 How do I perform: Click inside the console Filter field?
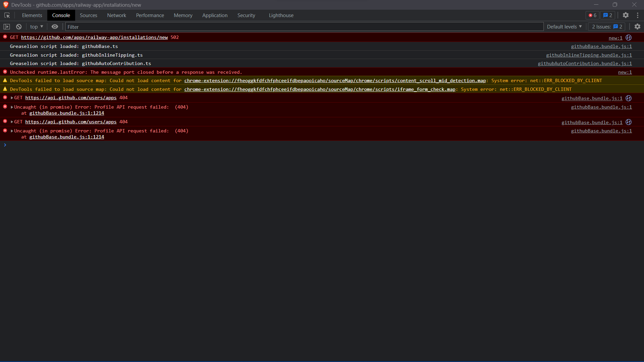201,26
